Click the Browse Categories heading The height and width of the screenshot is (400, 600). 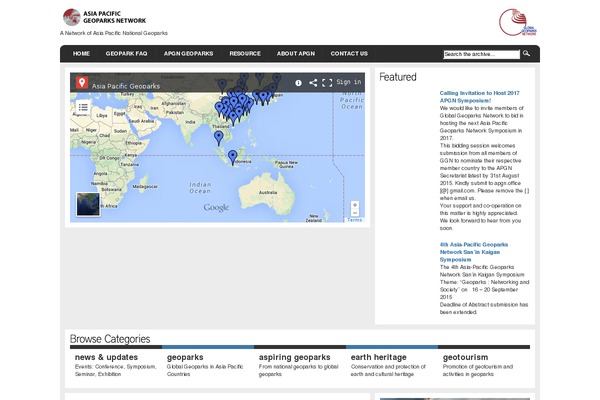pyautogui.click(x=110, y=339)
